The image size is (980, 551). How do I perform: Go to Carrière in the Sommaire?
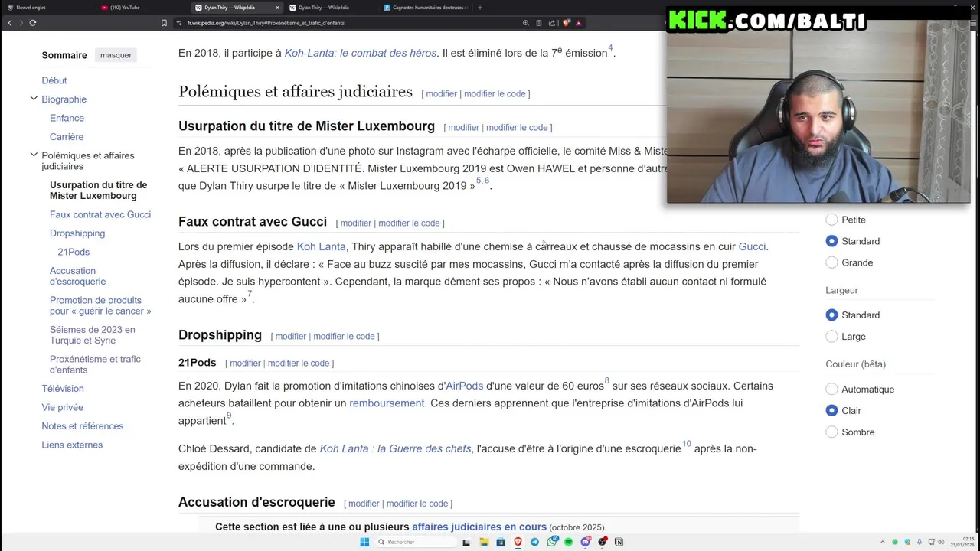click(x=67, y=137)
